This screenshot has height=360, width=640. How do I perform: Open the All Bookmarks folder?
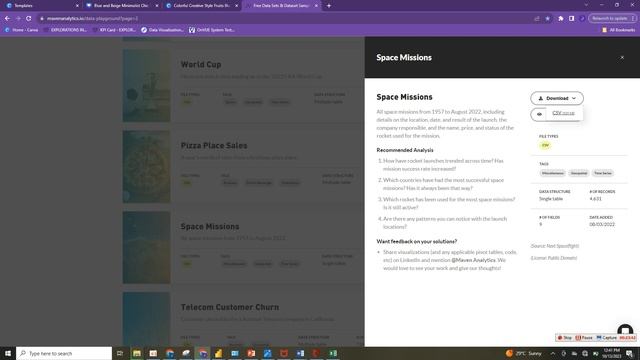pos(618,30)
